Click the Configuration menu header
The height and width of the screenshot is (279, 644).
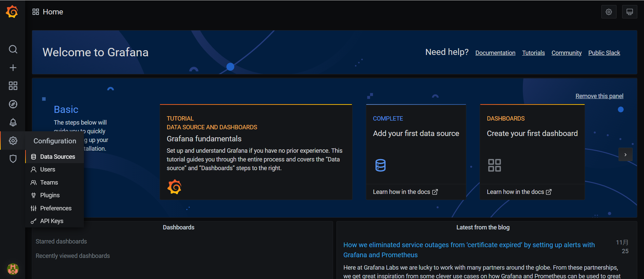pyautogui.click(x=55, y=141)
